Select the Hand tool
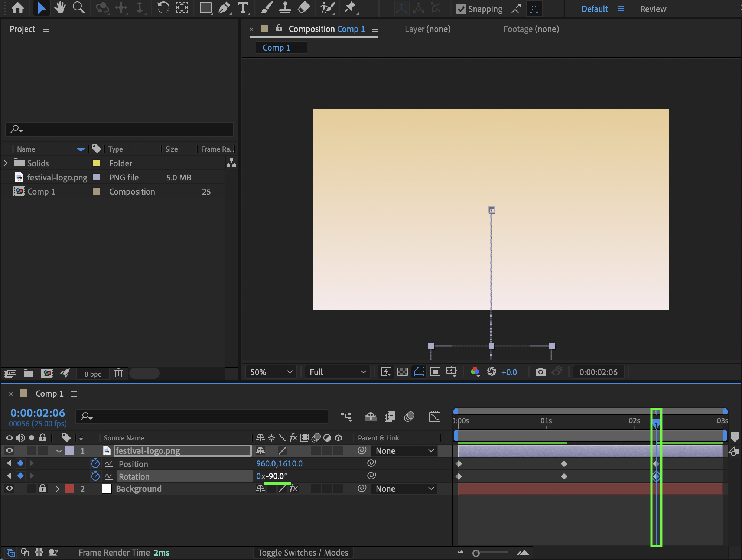Image resolution: width=742 pixels, height=560 pixels. (x=60, y=8)
